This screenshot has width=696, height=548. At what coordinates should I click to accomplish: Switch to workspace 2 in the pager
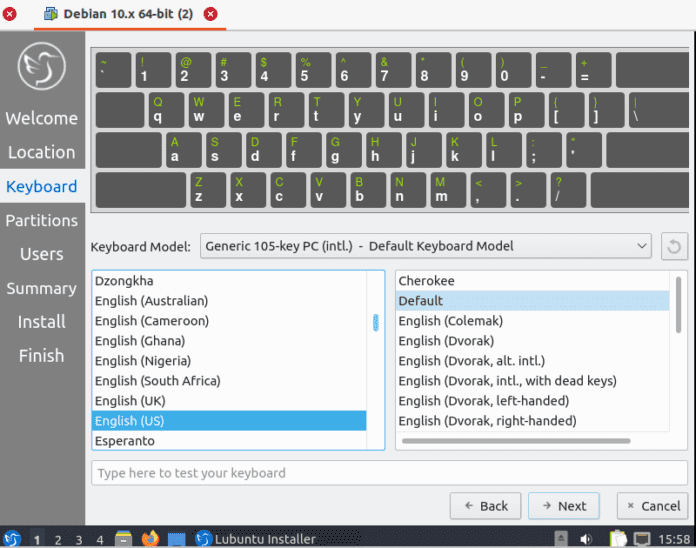tap(58, 540)
